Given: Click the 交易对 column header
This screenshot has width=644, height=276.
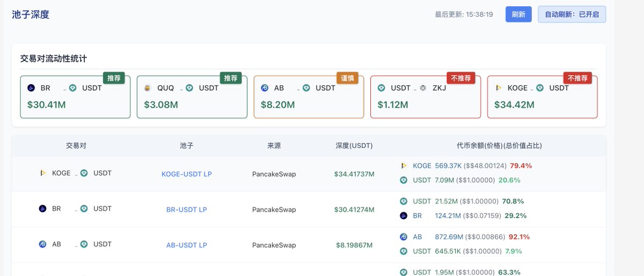Looking at the screenshot, I should [x=76, y=146].
